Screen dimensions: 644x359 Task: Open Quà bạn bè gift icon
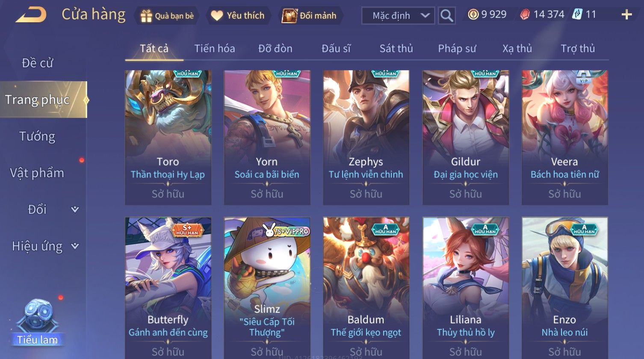tap(147, 16)
